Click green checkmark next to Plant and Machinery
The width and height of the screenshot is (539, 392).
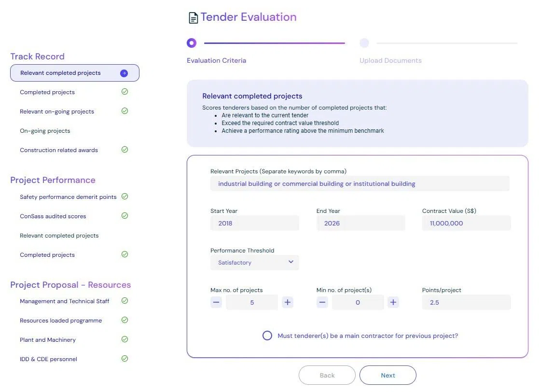124,339
